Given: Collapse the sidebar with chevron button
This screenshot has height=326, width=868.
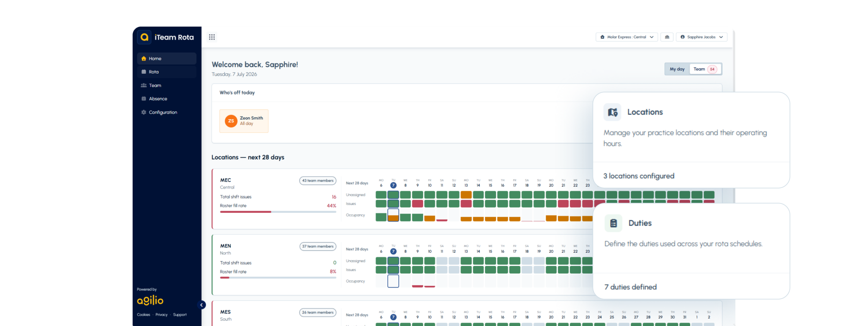Looking at the screenshot, I should [x=201, y=305].
